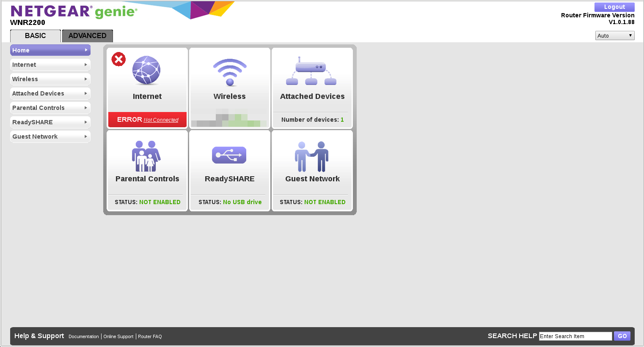Click the Not Connected error link
This screenshot has width=644, height=347.
[x=161, y=120]
